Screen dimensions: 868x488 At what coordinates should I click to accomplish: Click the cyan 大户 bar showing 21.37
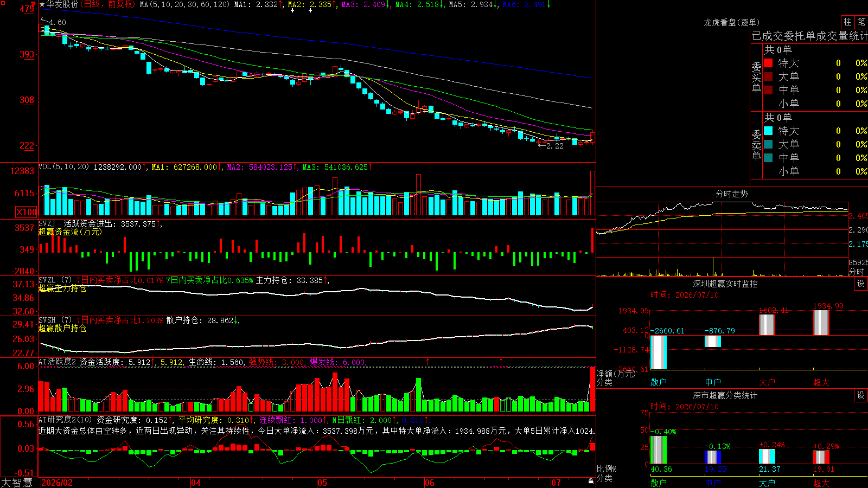767,457
